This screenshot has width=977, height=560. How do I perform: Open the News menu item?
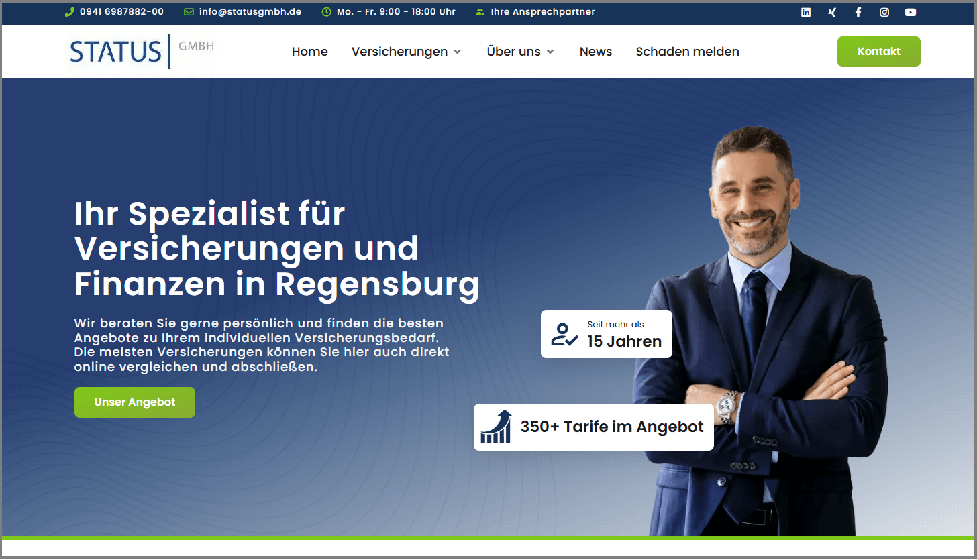(x=596, y=52)
